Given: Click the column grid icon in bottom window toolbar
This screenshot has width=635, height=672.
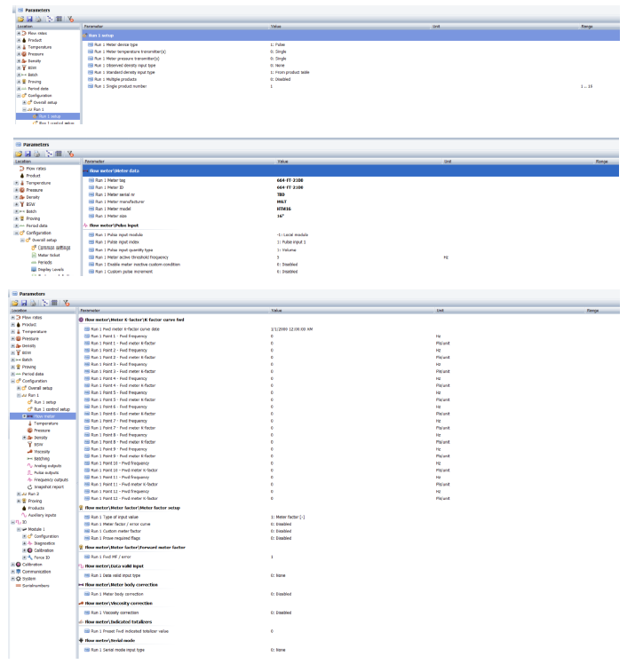Looking at the screenshot, I should click(54, 303).
